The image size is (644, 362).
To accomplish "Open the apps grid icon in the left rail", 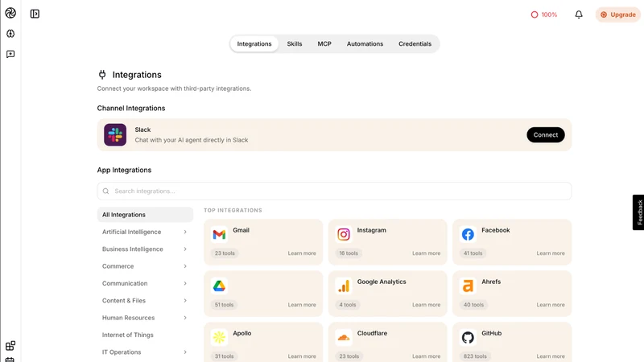I will [x=10, y=346].
